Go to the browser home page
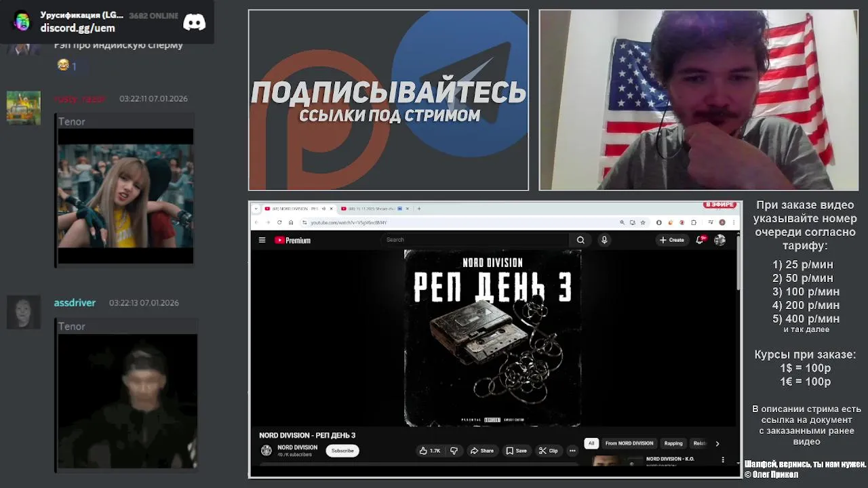This screenshot has height=488, width=868. tap(291, 222)
